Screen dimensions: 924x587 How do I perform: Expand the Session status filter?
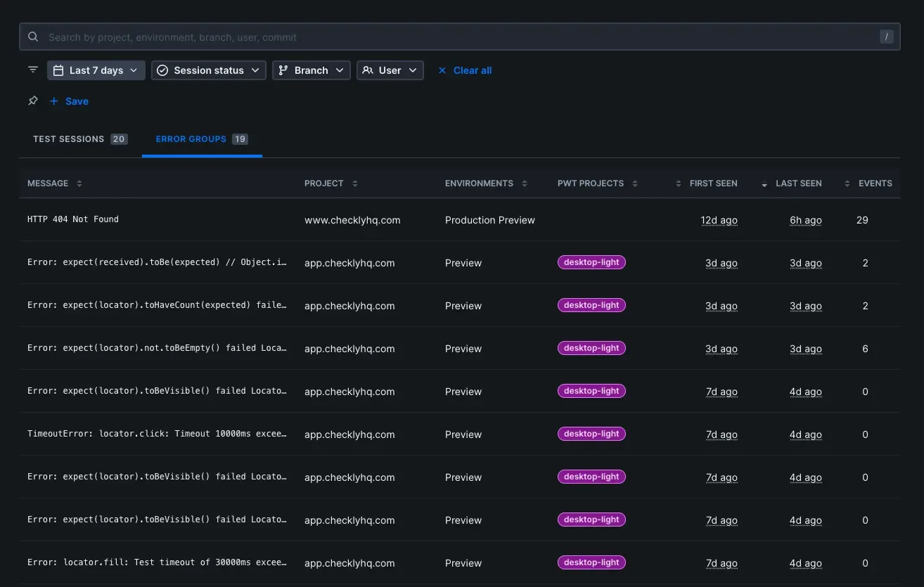click(209, 70)
